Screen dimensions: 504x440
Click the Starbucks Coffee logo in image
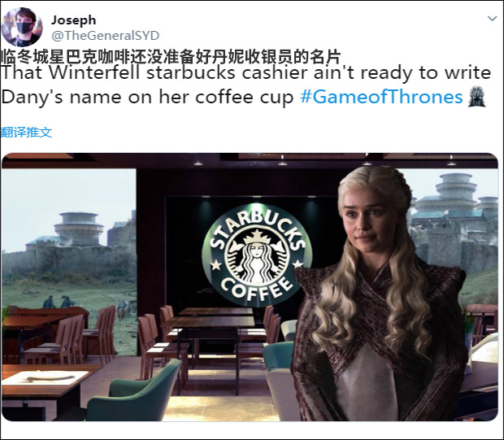256,255
